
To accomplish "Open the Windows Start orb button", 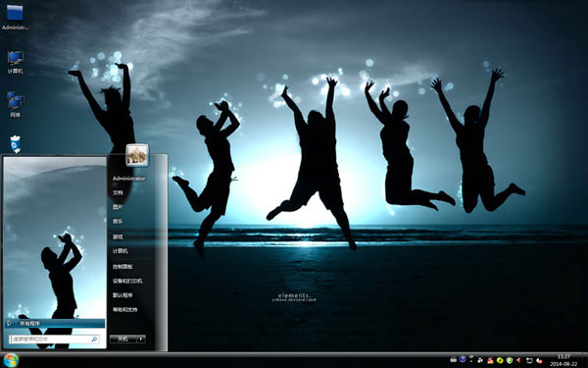I will [x=10, y=360].
